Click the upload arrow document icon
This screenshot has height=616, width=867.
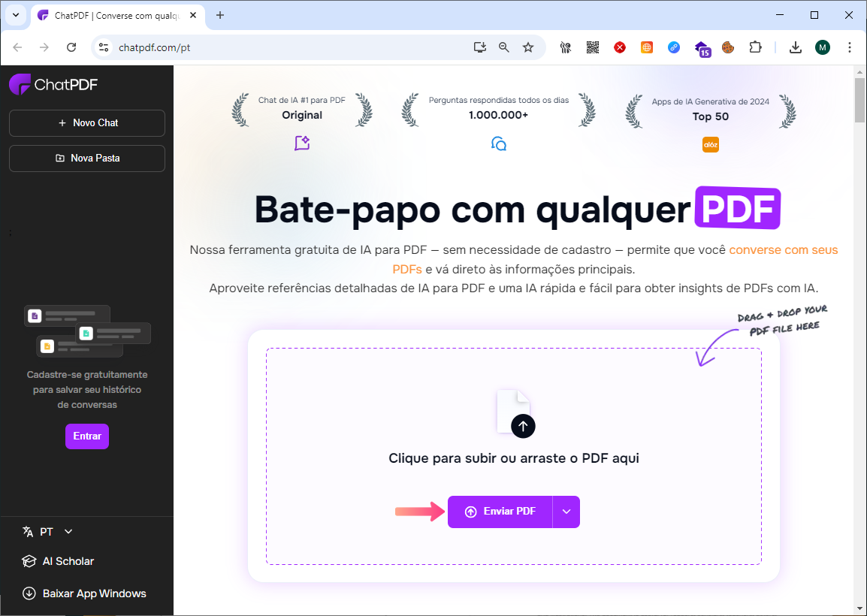(x=516, y=414)
